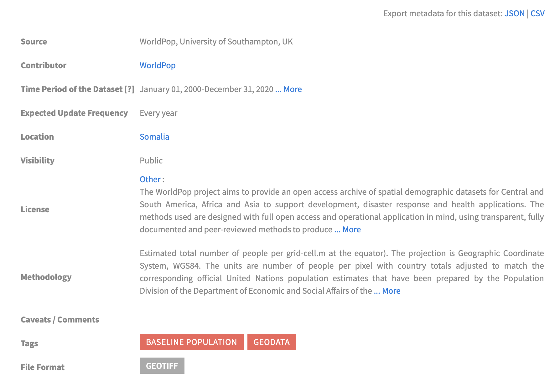Select the GEODATA tag
Screen dimensions: 560x392
click(x=272, y=342)
